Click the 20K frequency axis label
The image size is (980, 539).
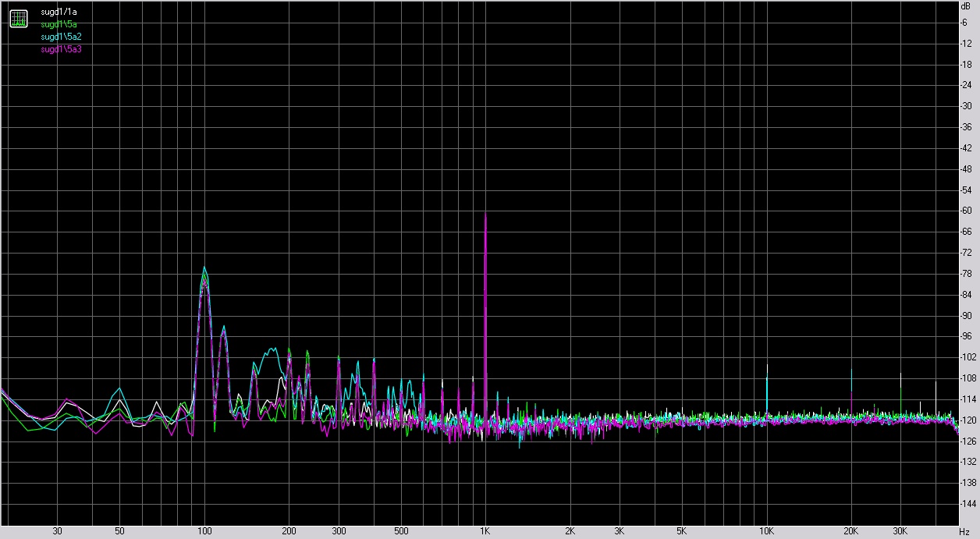851,531
